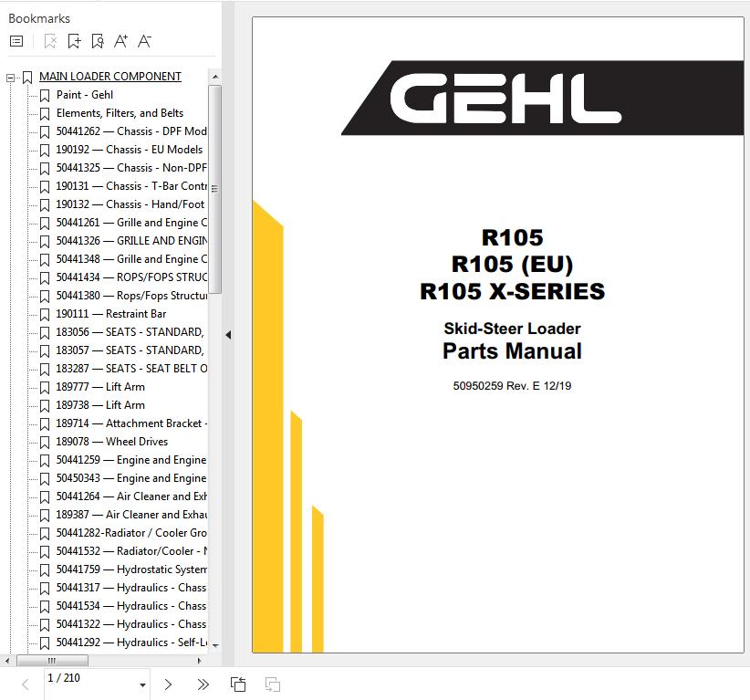This screenshot has height=700, width=750.
Task: Click bookmark icon beside Paint - Gehl
Action: [45, 95]
